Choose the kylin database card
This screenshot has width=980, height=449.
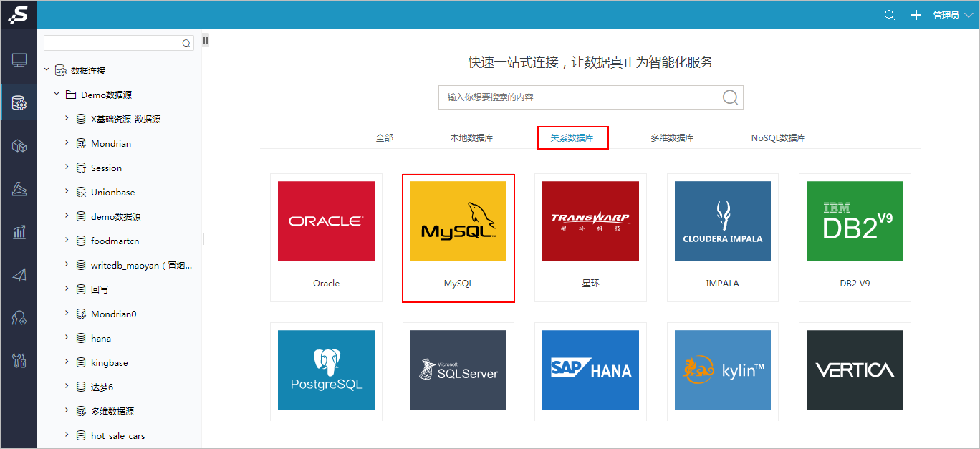tap(722, 371)
